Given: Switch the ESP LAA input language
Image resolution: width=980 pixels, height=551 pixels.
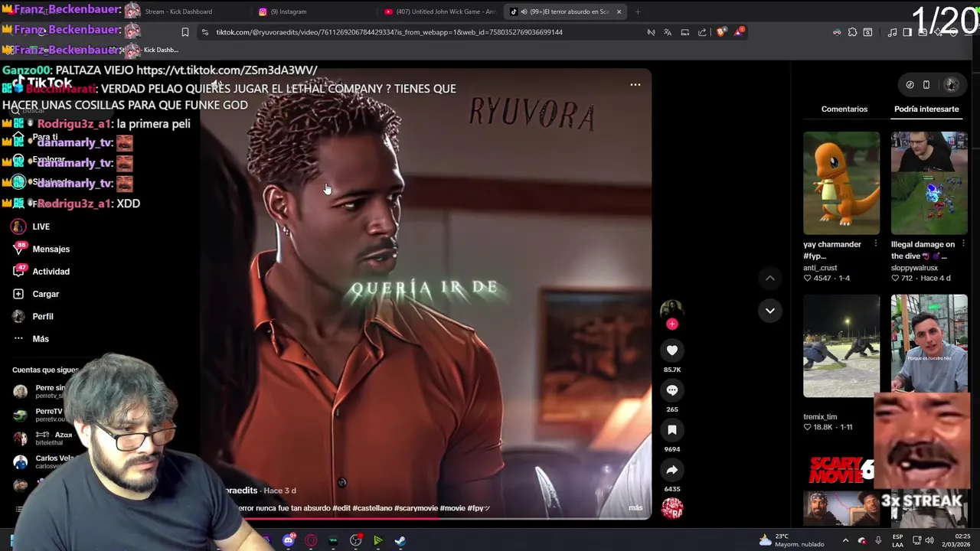Looking at the screenshot, I should click(898, 540).
